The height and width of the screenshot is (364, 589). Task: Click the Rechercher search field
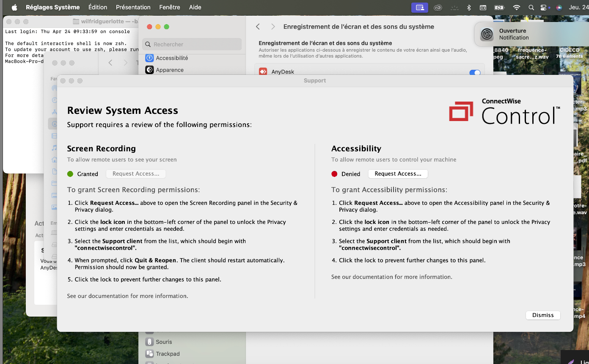click(193, 44)
